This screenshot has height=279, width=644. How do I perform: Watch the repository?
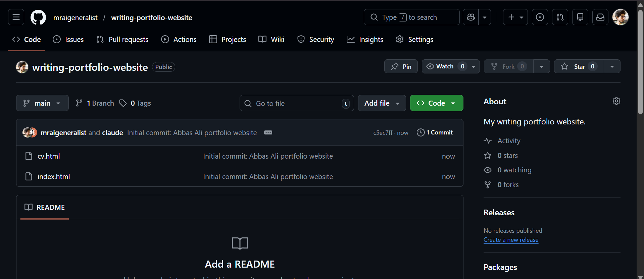point(451,66)
